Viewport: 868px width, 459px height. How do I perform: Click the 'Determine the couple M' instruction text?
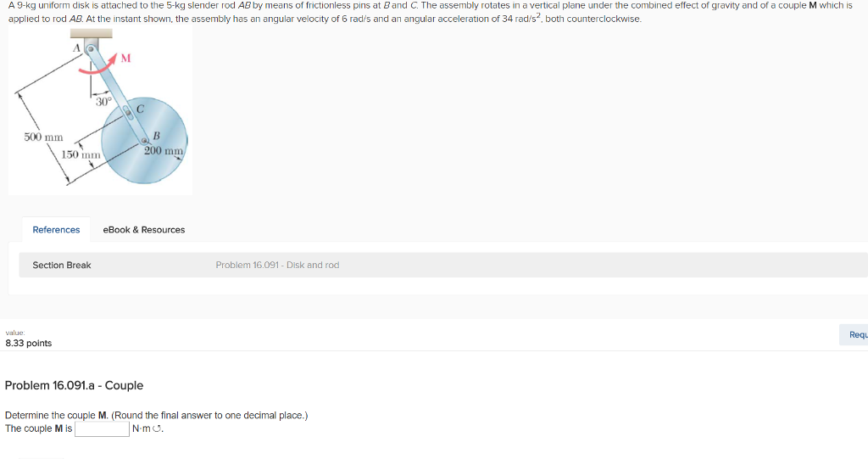tap(157, 416)
